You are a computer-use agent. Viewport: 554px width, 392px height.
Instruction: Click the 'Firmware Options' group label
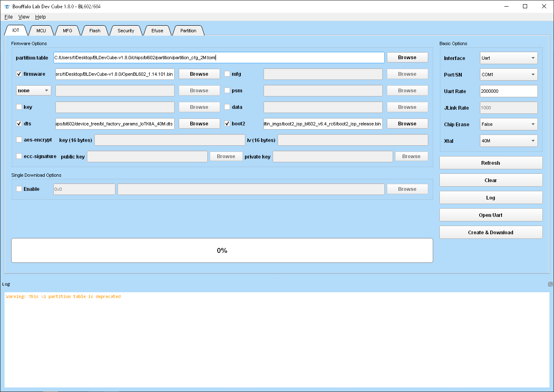29,43
